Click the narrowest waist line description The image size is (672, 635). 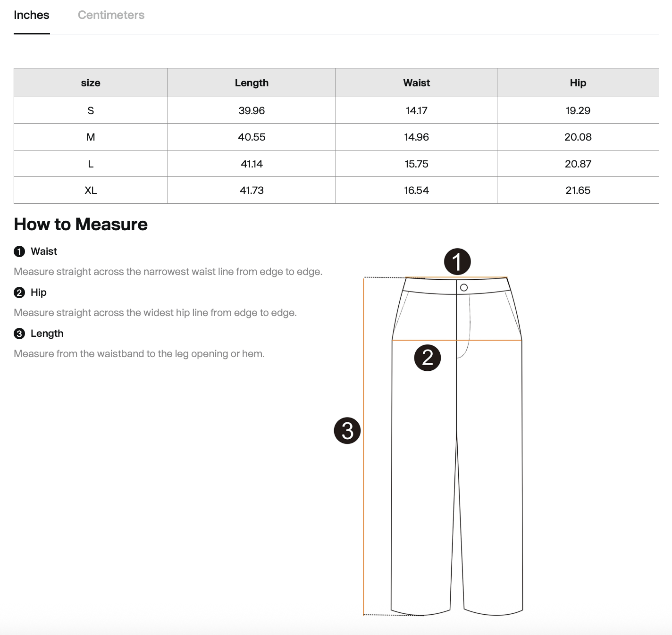(x=168, y=272)
